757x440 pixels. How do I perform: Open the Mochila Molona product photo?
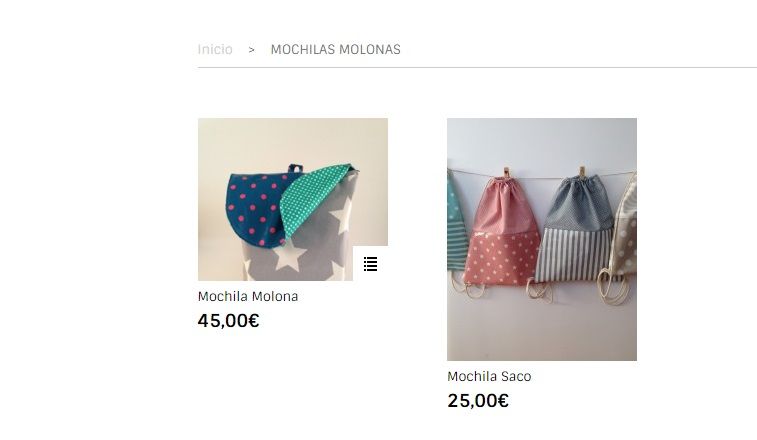point(293,199)
